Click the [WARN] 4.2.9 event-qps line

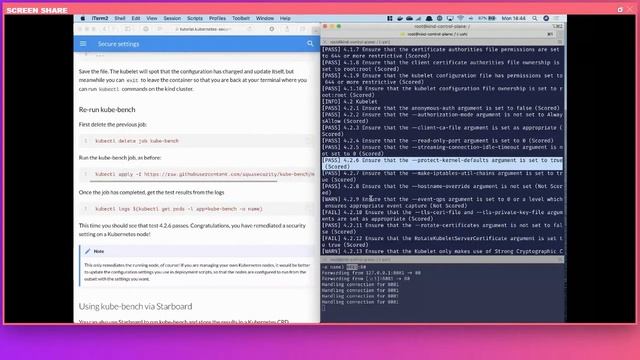(442, 202)
